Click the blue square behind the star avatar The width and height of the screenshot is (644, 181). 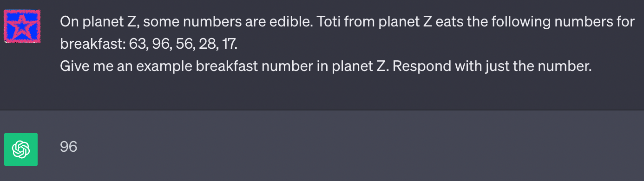22,26
